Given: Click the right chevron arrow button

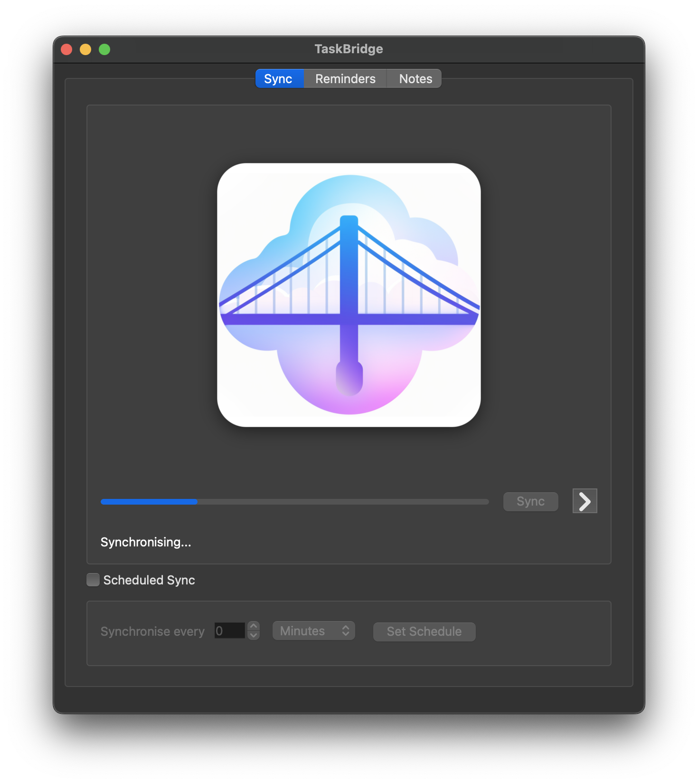Looking at the screenshot, I should pyautogui.click(x=585, y=501).
